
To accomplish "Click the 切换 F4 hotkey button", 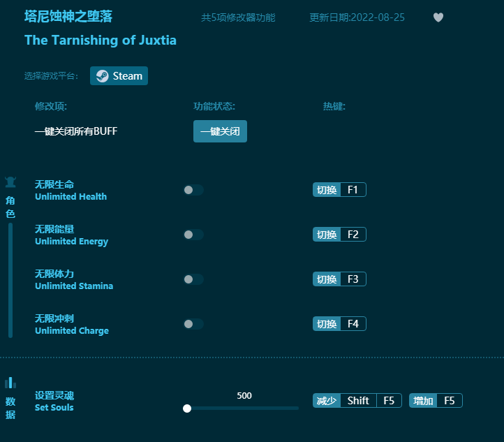I will [x=339, y=324].
